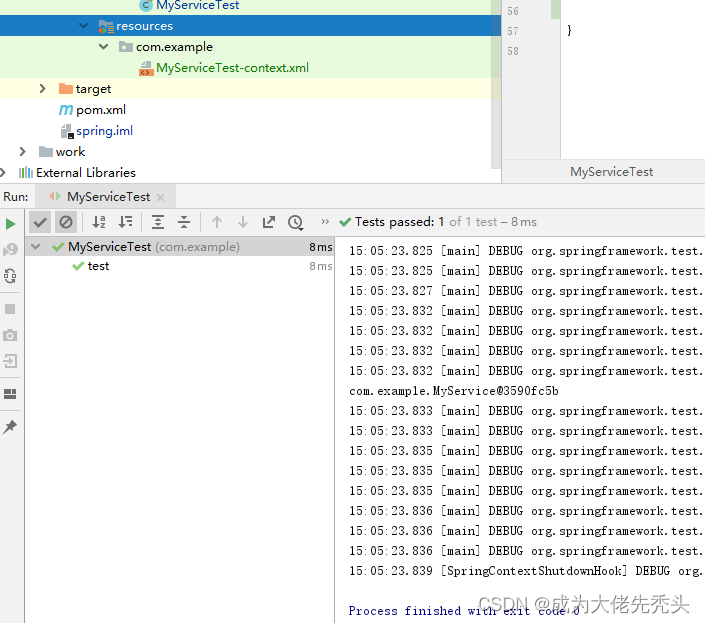Image resolution: width=705 pixels, height=623 pixels.
Task: Rerun MyServiceTest with green play icon
Action: [x=10, y=223]
